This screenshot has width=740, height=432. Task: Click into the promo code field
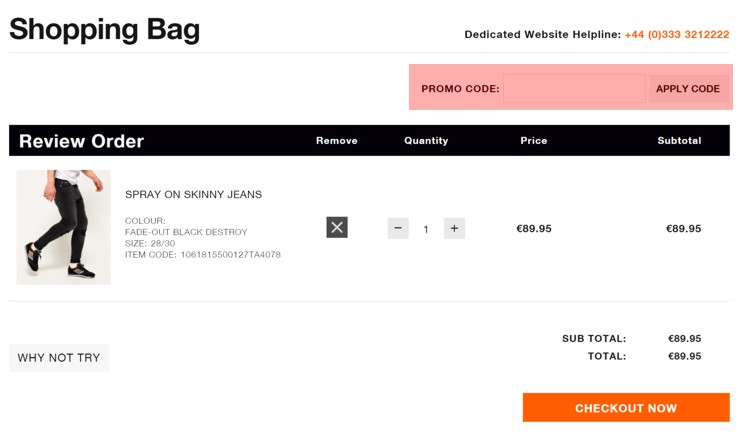[x=574, y=88]
